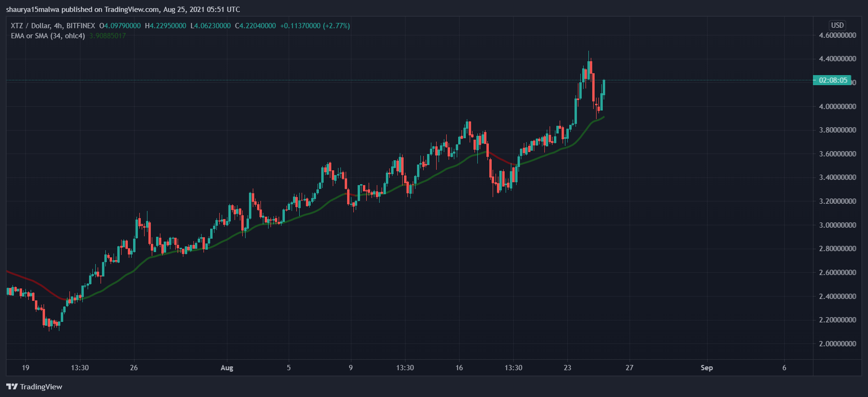The height and width of the screenshot is (397, 868).
Task: Select the EMA or SMA indicator label
Action: coord(48,36)
